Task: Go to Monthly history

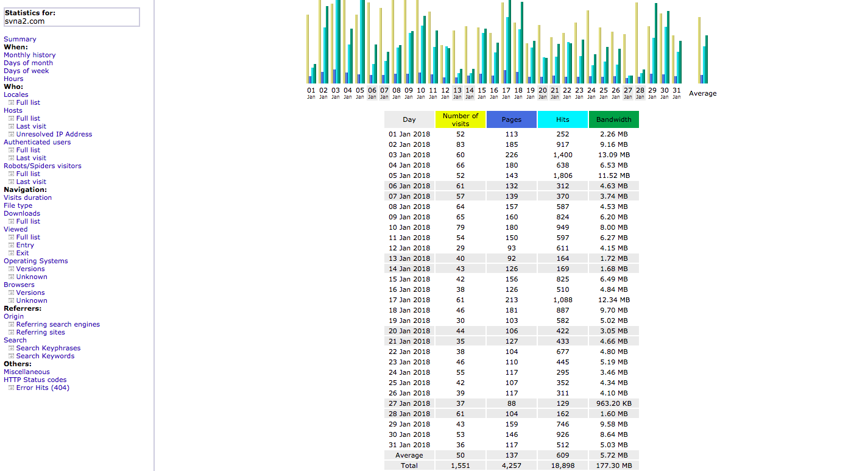Action: (30, 55)
